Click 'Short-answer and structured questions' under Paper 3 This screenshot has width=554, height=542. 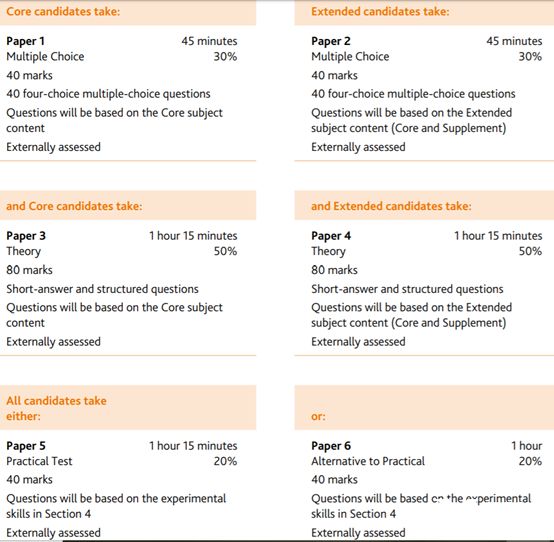(102, 289)
